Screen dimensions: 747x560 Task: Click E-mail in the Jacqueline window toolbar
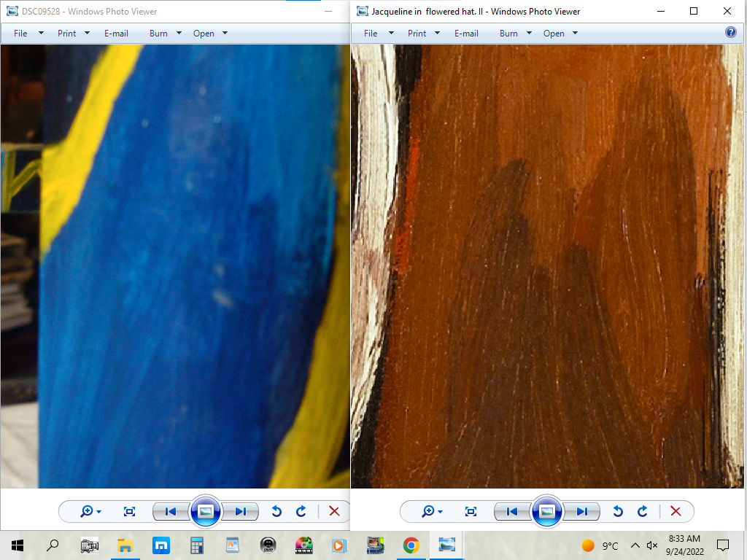click(x=466, y=33)
